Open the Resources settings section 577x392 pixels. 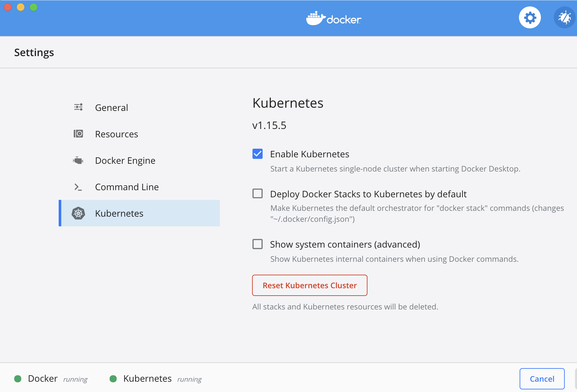click(x=139, y=134)
